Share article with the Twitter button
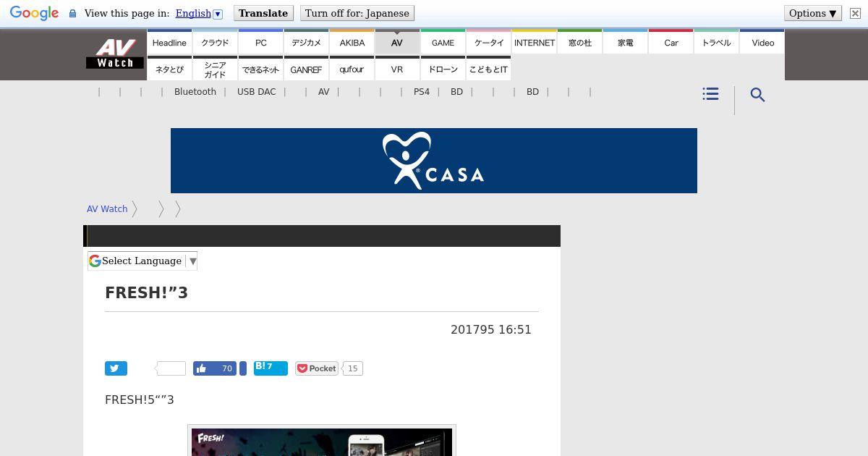This screenshot has height=456, width=868. click(116, 368)
